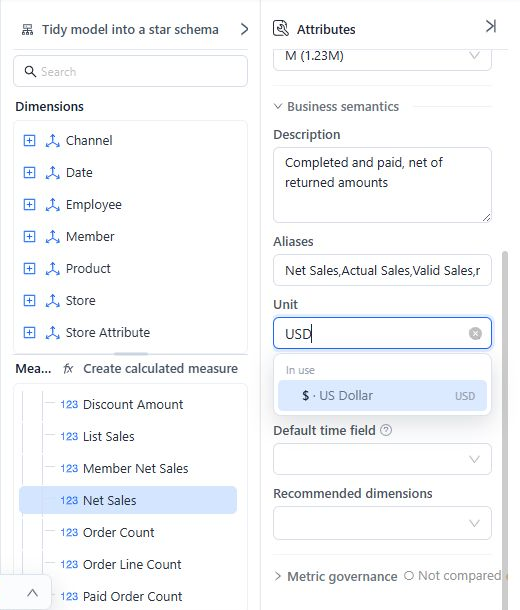The width and height of the screenshot is (520, 610).
Task: Open the Default time field help icon
Action: tap(386, 430)
